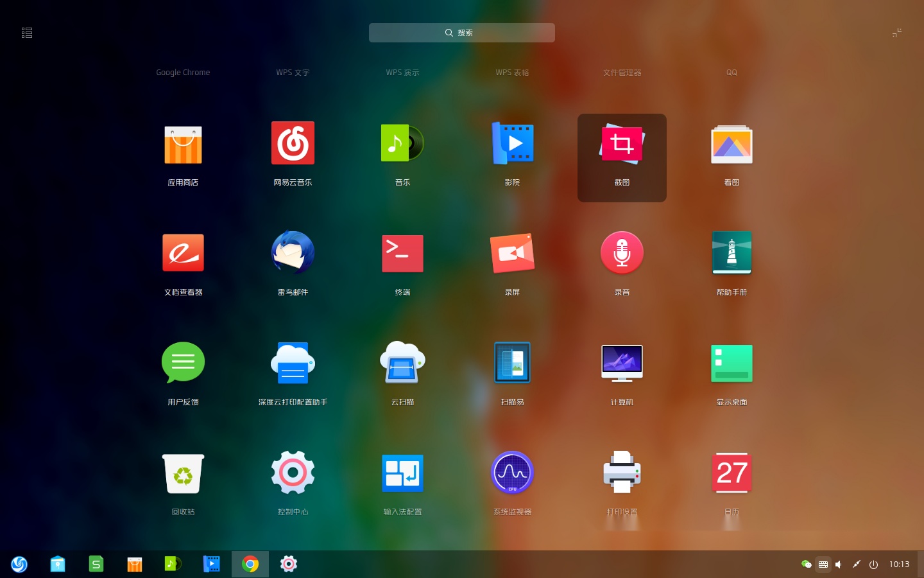Screen dimensions: 924x578
Task: Switch launcher to category list view
Action: click(27, 33)
